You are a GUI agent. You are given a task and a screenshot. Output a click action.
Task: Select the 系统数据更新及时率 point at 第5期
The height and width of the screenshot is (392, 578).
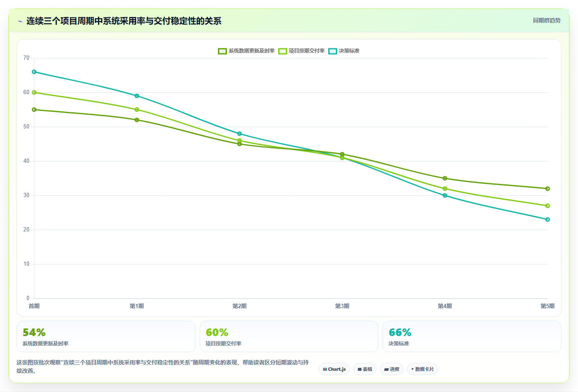(x=547, y=189)
